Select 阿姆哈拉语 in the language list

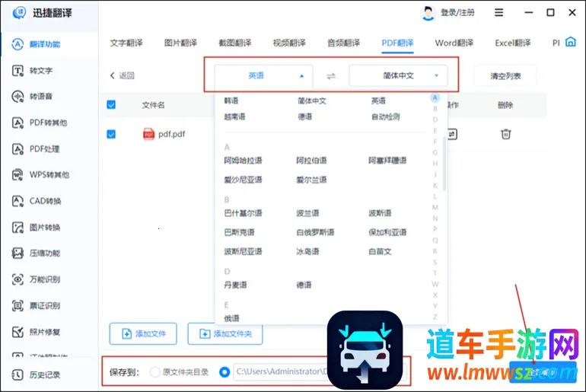pos(243,161)
